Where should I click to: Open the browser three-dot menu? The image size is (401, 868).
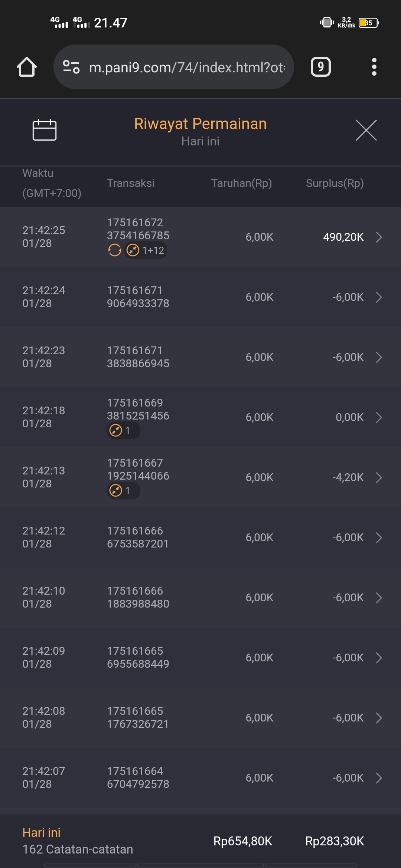tap(374, 67)
